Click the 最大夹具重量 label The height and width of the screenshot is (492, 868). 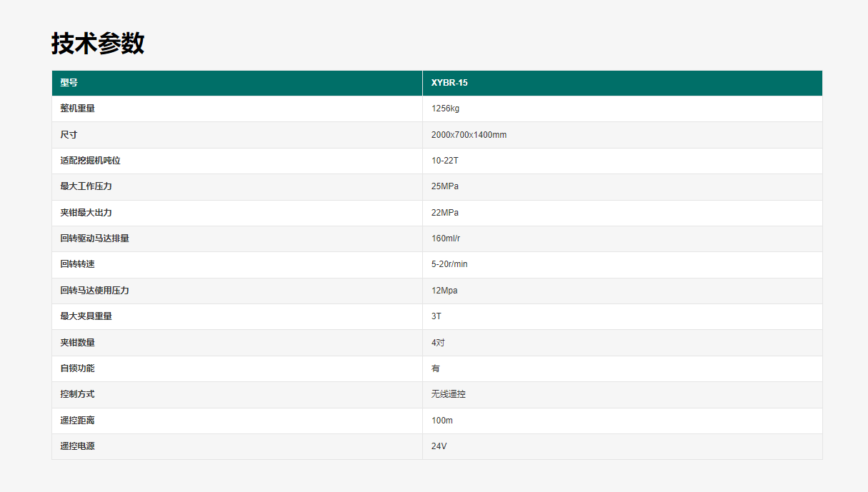(x=86, y=316)
